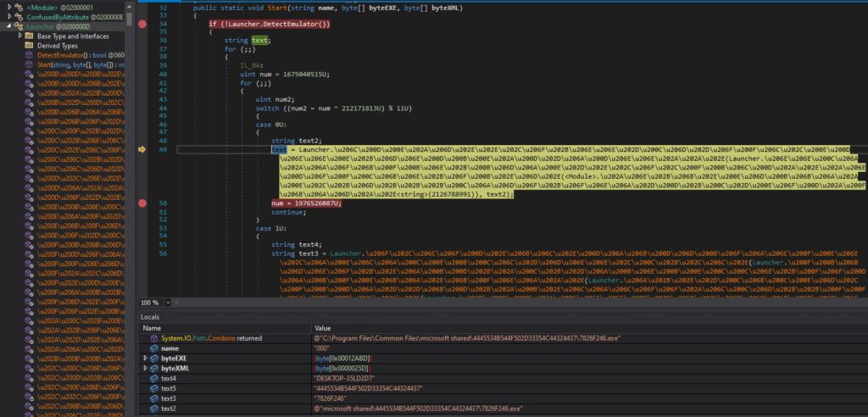The height and width of the screenshot is (417, 868).
Task: Expand the ConfusedByAttribute class node
Action: click(9, 17)
